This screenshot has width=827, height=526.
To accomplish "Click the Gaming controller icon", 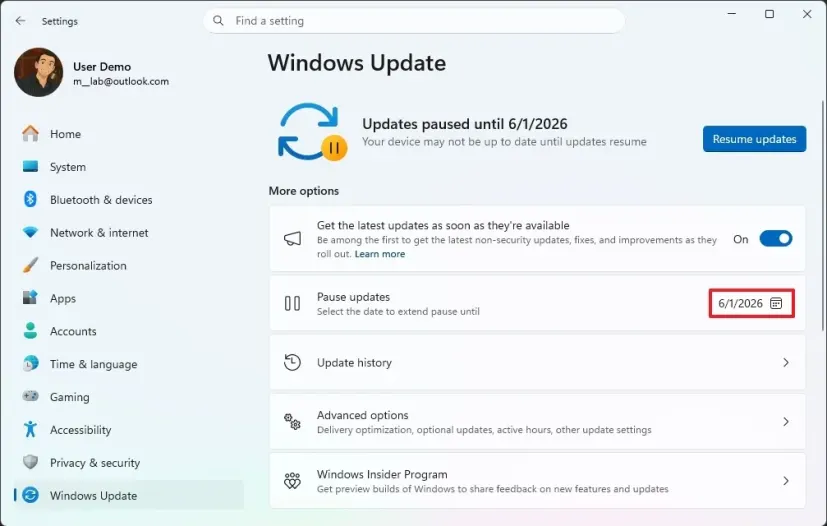I will coord(31,396).
